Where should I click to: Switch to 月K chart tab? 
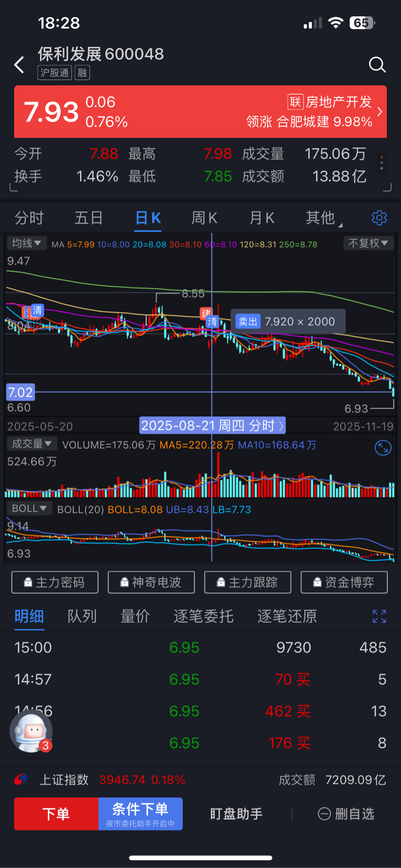[x=262, y=218]
